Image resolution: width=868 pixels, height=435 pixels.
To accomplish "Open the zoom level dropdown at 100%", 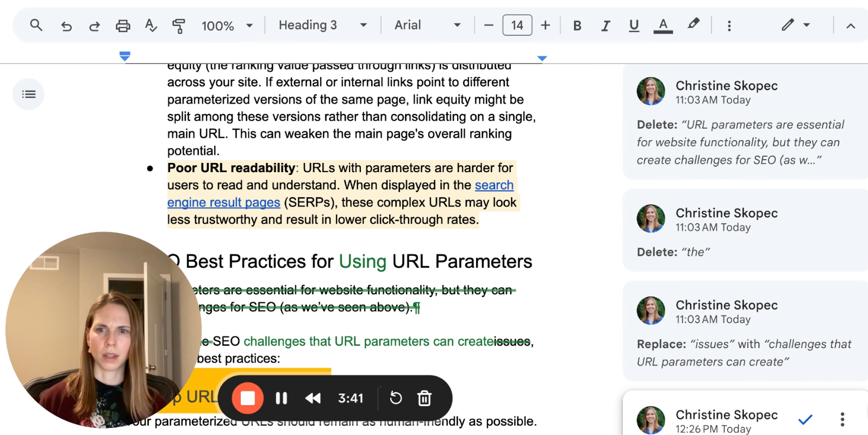I will point(227,26).
